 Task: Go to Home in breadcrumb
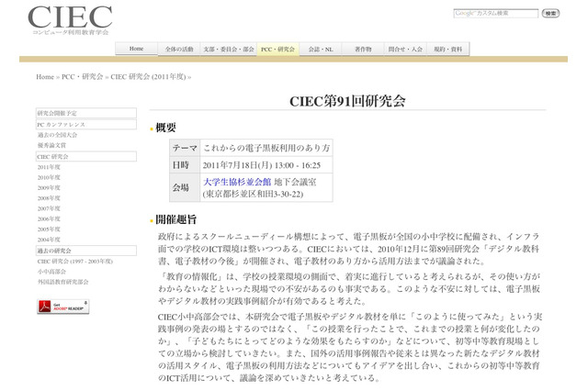(x=45, y=77)
